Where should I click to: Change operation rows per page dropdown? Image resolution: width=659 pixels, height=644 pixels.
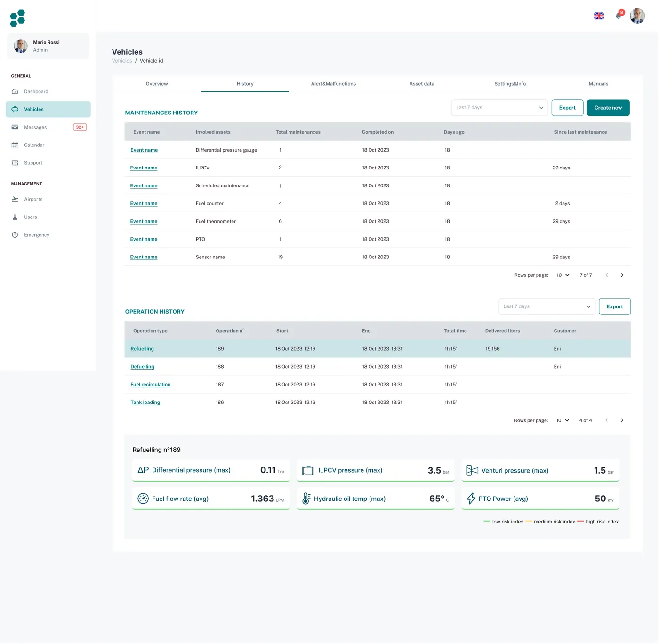coord(563,420)
